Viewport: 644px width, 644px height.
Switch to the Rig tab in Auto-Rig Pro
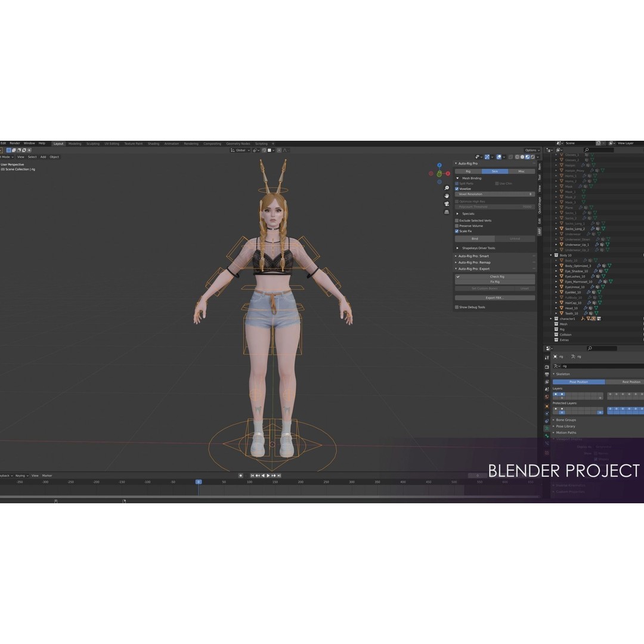tap(468, 171)
